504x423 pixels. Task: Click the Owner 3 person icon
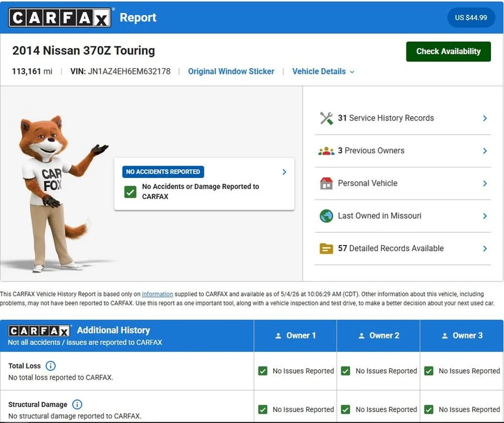pos(445,336)
